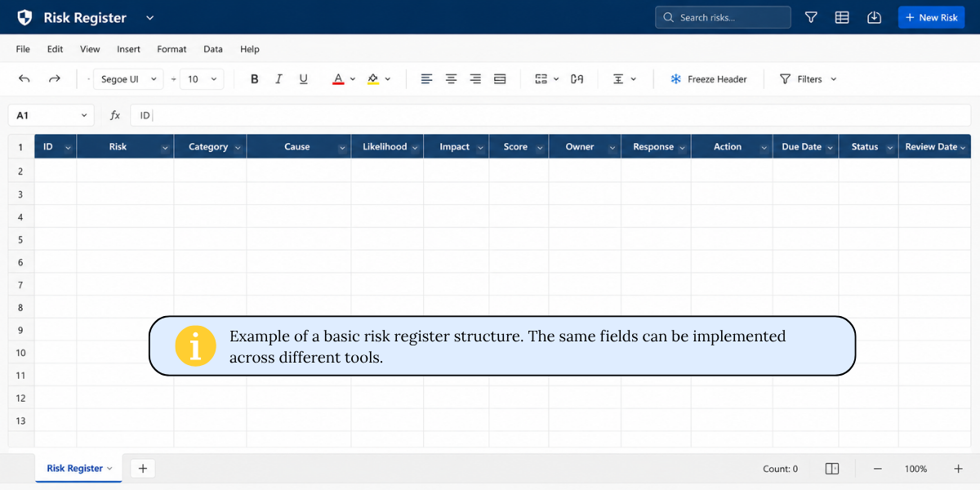
Task: Toggle bold formatting
Action: tap(254, 79)
